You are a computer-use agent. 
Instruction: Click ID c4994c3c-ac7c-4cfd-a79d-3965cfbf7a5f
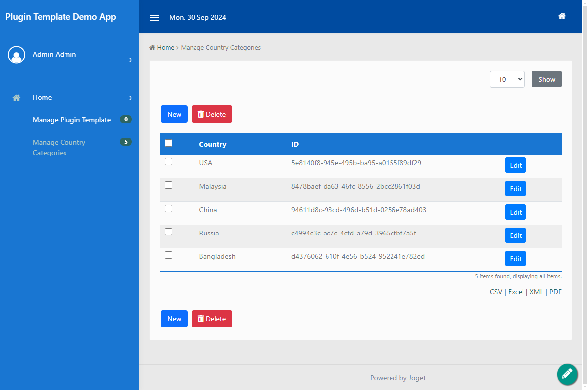pos(354,233)
